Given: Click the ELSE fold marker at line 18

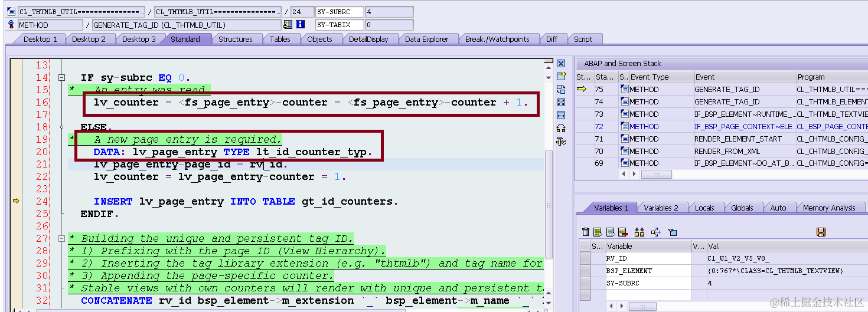Looking at the screenshot, I should pos(61,127).
